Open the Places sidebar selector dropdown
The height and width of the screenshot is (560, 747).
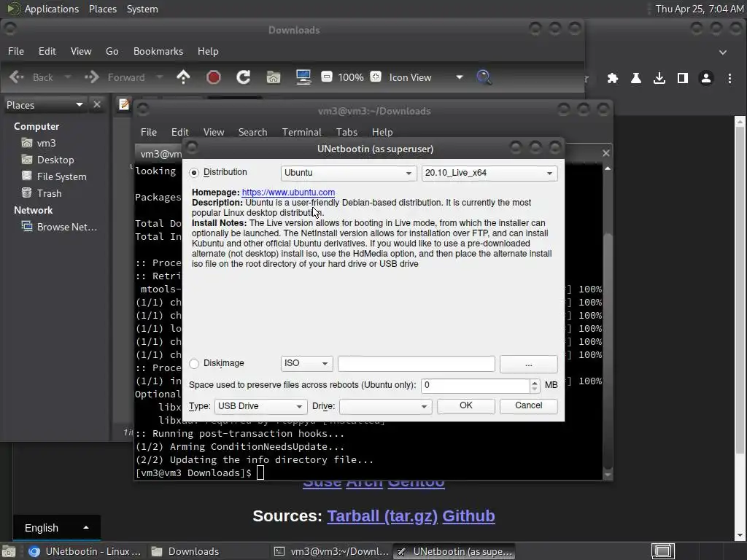click(x=44, y=105)
